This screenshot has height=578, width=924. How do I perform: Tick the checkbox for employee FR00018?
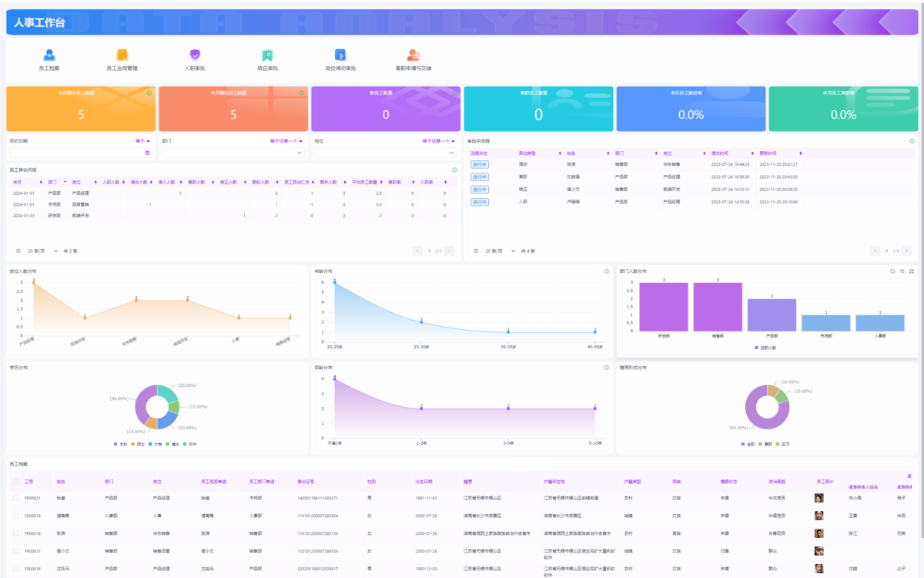point(15,533)
